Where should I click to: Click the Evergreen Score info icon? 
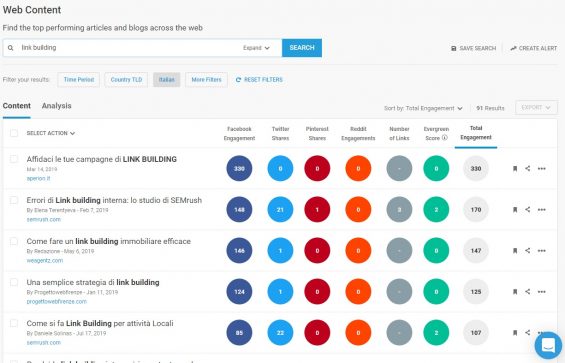(445, 138)
